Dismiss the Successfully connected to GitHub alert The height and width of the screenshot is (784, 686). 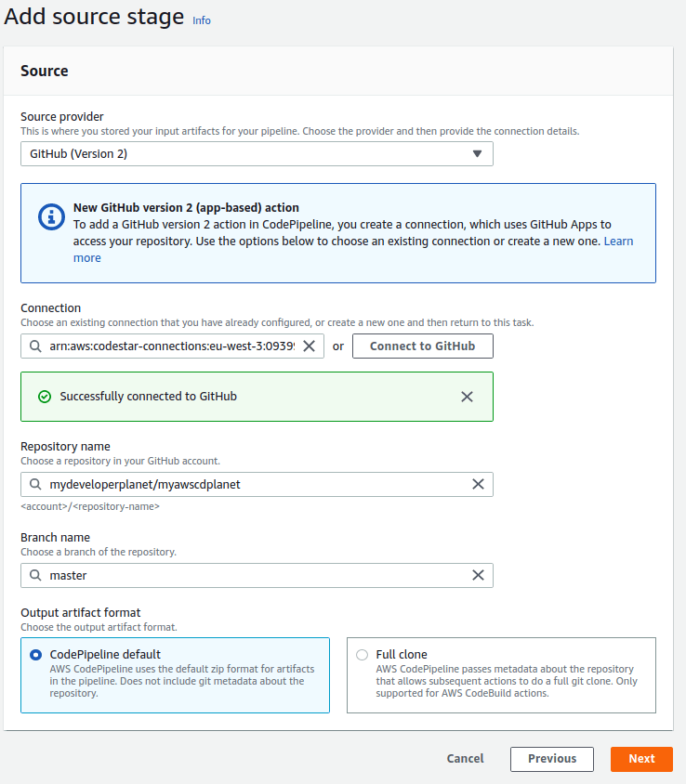click(x=467, y=397)
